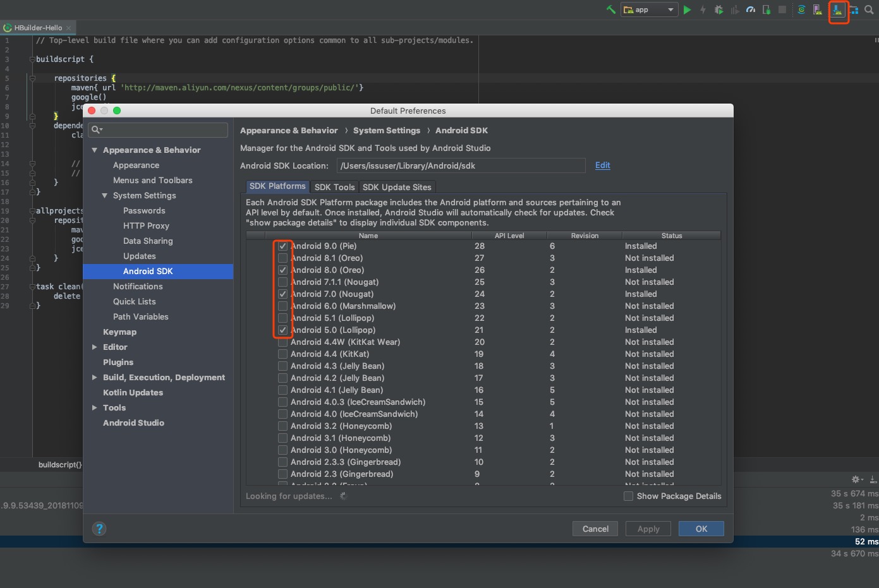Enable Show Package Details checkbox
879x588 pixels.
coord(628,496)
